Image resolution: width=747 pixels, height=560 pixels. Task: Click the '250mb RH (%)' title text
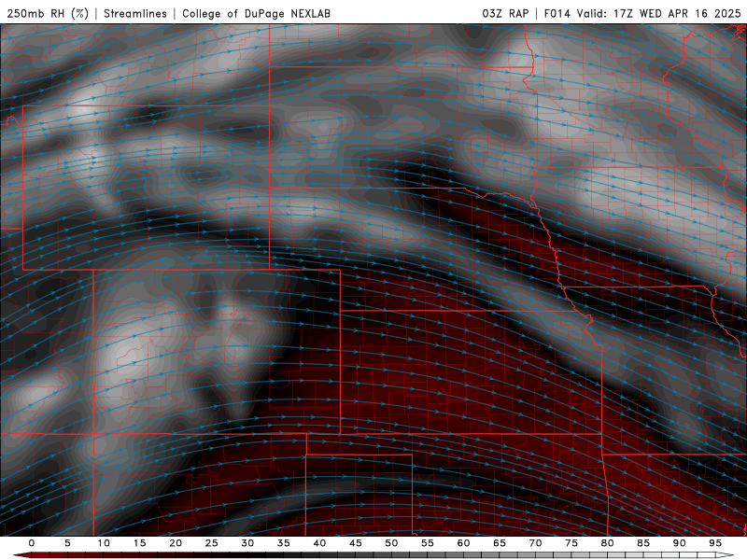click(x=48, y=13)
